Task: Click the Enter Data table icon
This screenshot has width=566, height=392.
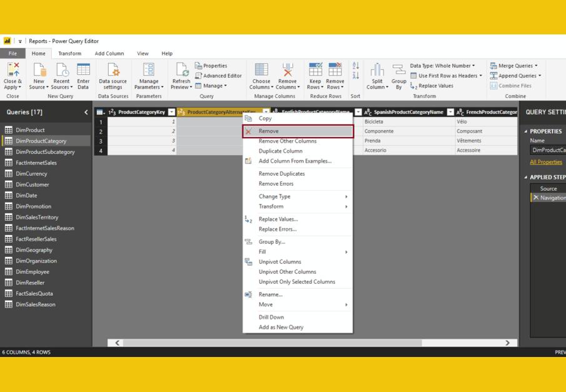Action: click(83, 70)
